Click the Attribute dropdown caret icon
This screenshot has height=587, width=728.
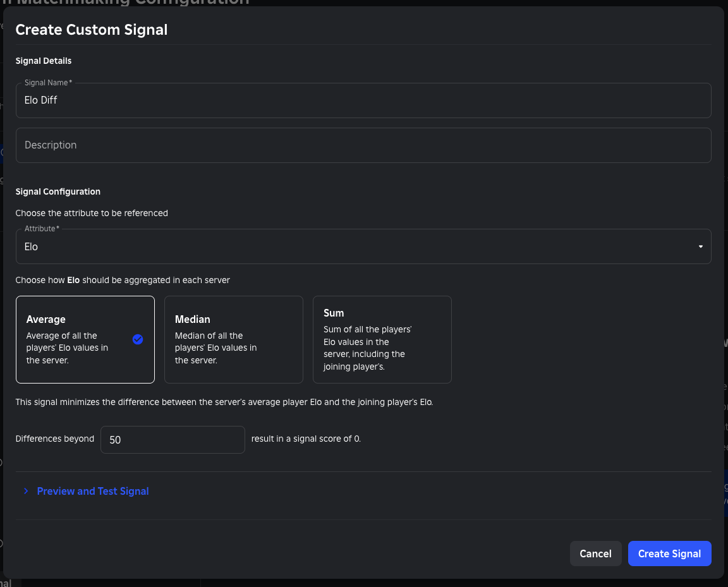[700, 246]
